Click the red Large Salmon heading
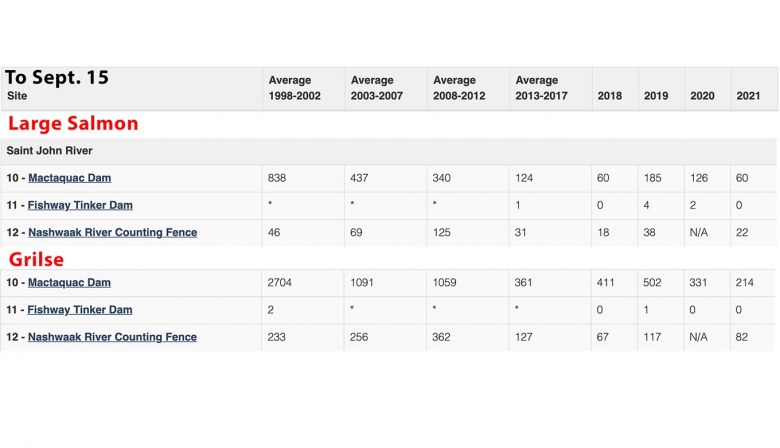The height and width of the screenshot is (448, 780). click(73, 124)
